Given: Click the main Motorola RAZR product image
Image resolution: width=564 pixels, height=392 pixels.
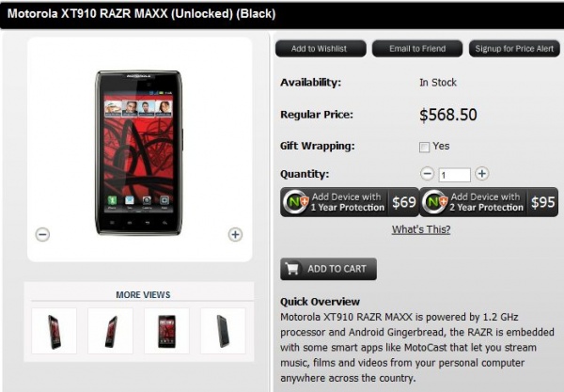Looking at the screenshot, I should (139, 152).
